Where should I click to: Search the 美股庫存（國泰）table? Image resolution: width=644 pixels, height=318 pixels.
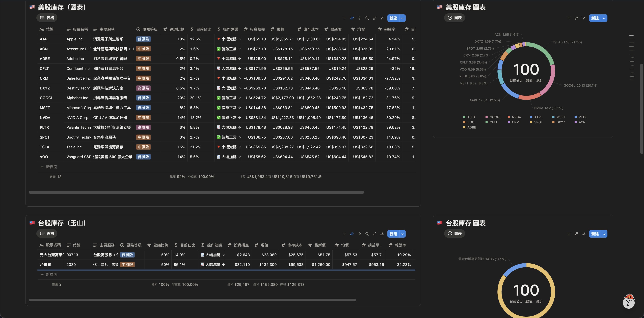(x=367, y=18)
